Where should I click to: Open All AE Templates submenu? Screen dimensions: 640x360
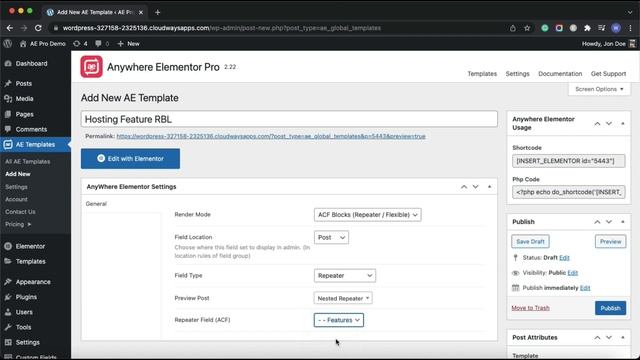click(x=28, y=162)
